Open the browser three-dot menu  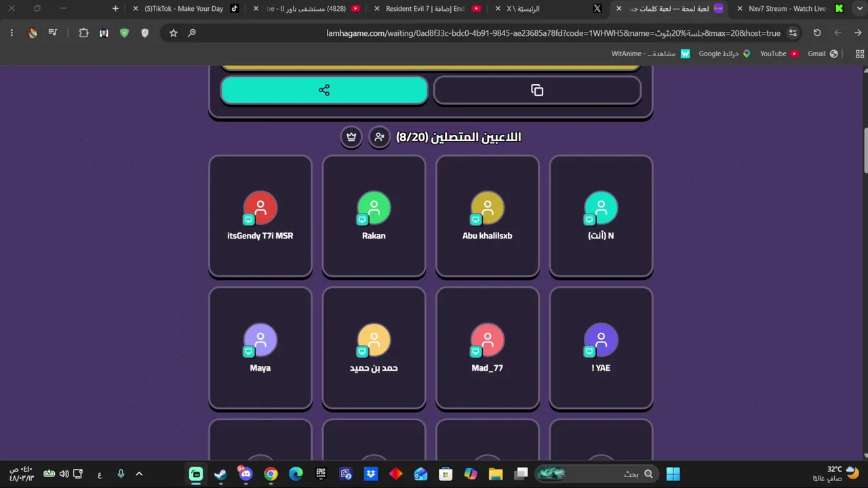tap(12, 33)
